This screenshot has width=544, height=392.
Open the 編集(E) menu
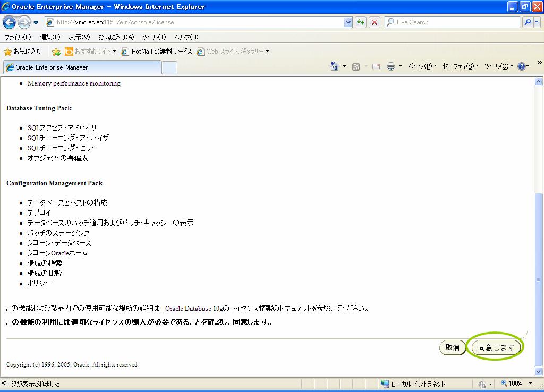[x=49, y=37]
